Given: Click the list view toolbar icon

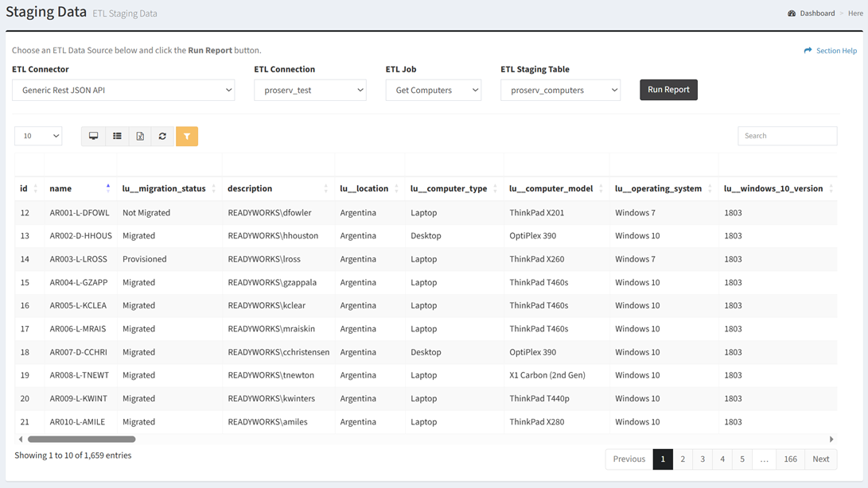Looking at the screenshot, I should click(x=117, y=136).
